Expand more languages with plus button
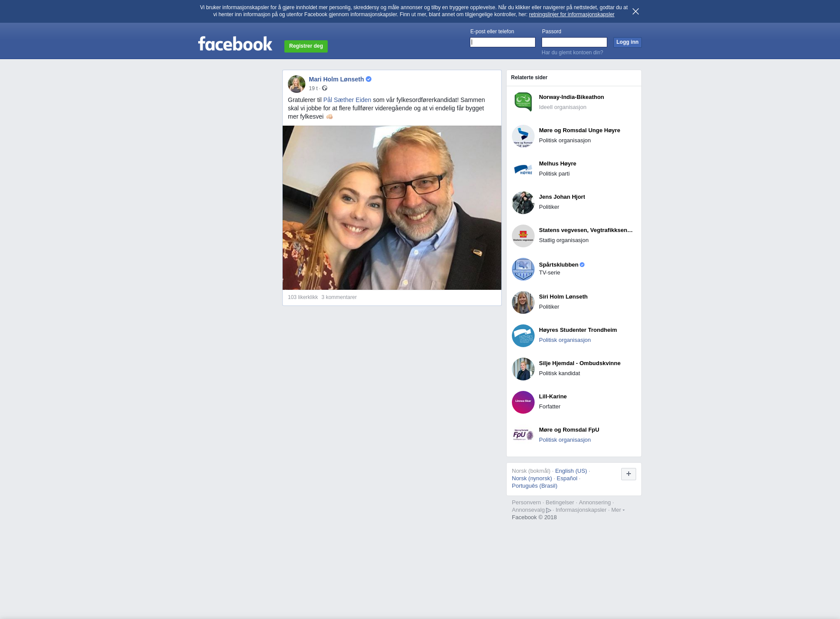This screenshot has height=619, width=840. (628, 474)
